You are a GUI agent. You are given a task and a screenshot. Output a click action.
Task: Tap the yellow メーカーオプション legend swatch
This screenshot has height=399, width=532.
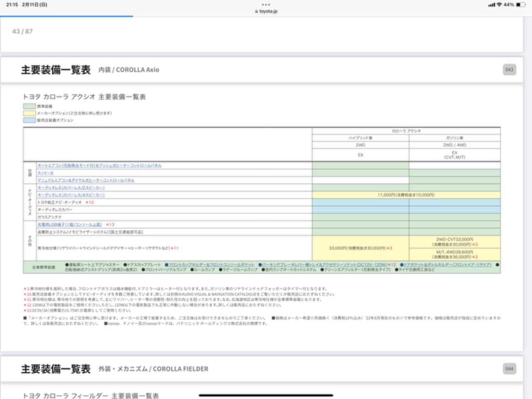tap(29, 113)
